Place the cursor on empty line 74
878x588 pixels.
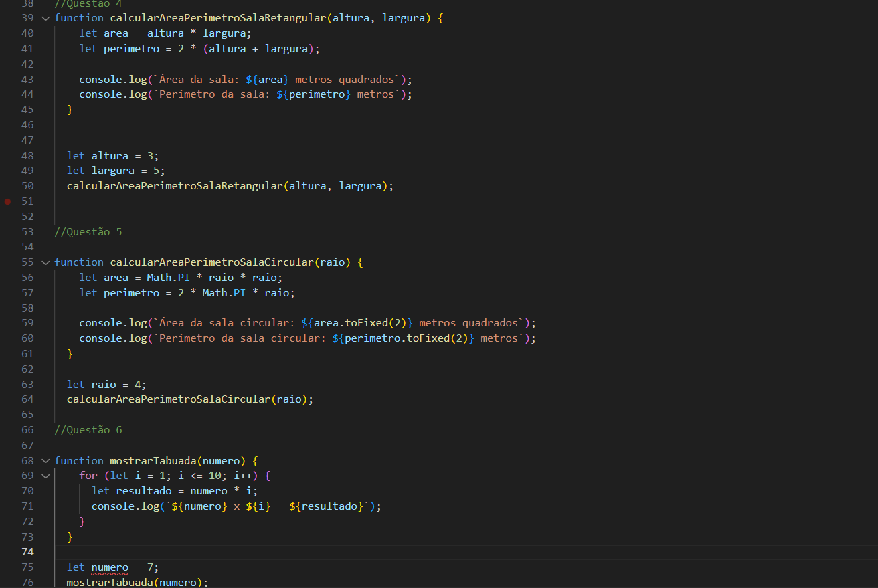pos(466,552)
